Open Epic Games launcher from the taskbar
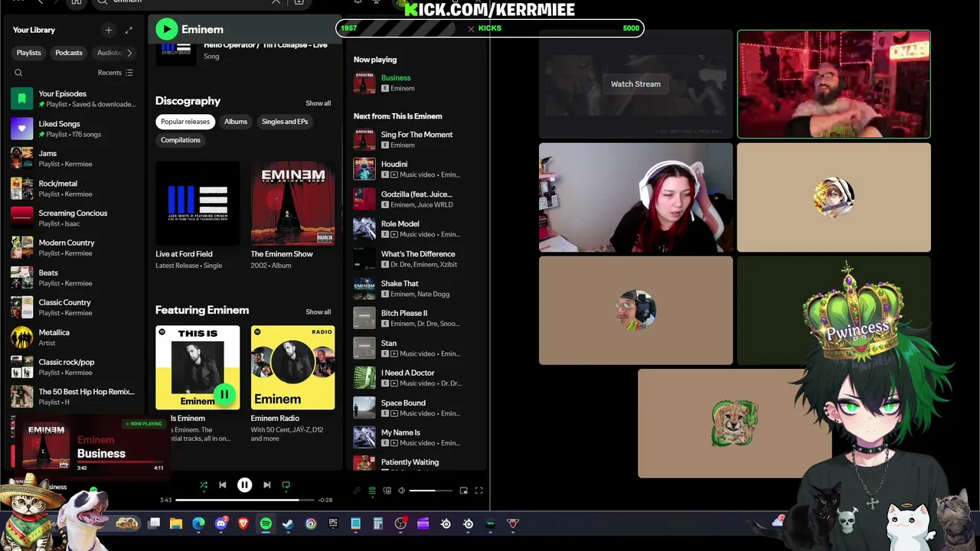Screen dimensions: 980x551 [333, 523]
